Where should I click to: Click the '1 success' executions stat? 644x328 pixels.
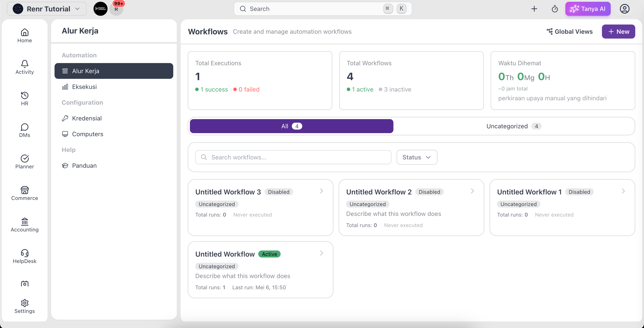pos(212,89)
